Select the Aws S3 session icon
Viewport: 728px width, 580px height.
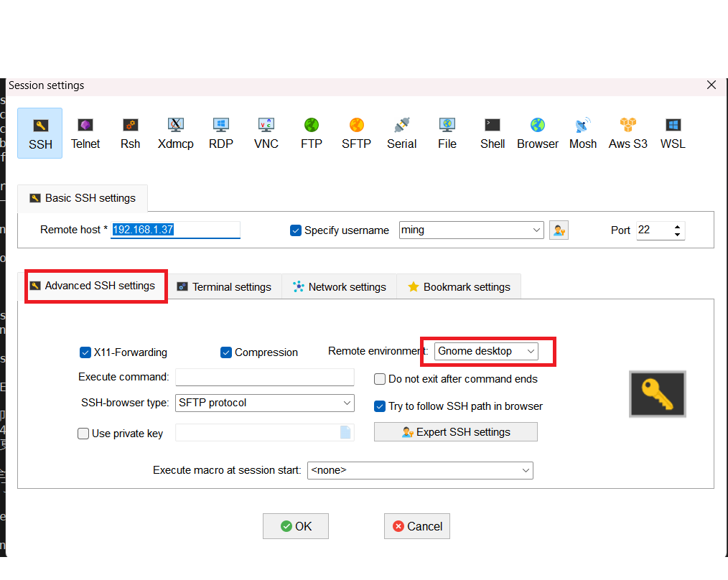point(627,132)
